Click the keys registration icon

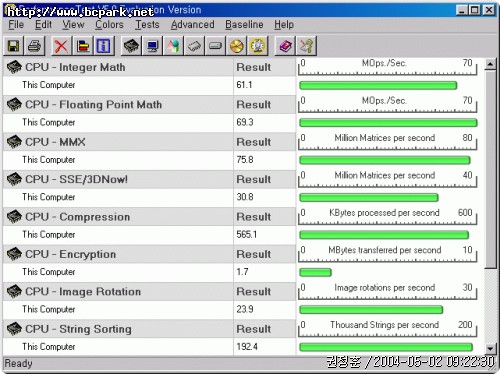[x=306, y=46]
